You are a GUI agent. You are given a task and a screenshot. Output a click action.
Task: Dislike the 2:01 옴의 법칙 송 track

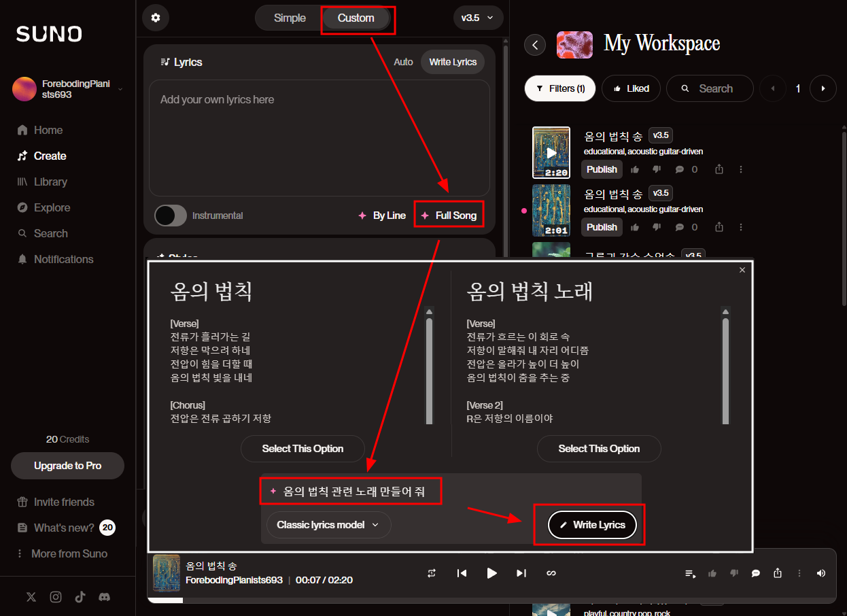[656, 227]
